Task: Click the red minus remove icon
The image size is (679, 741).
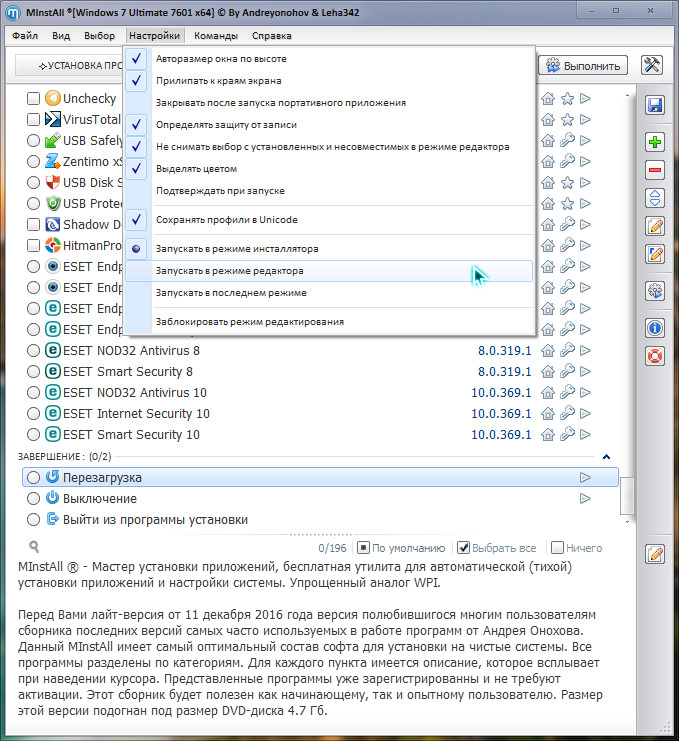Action: (x=655, y=170)
